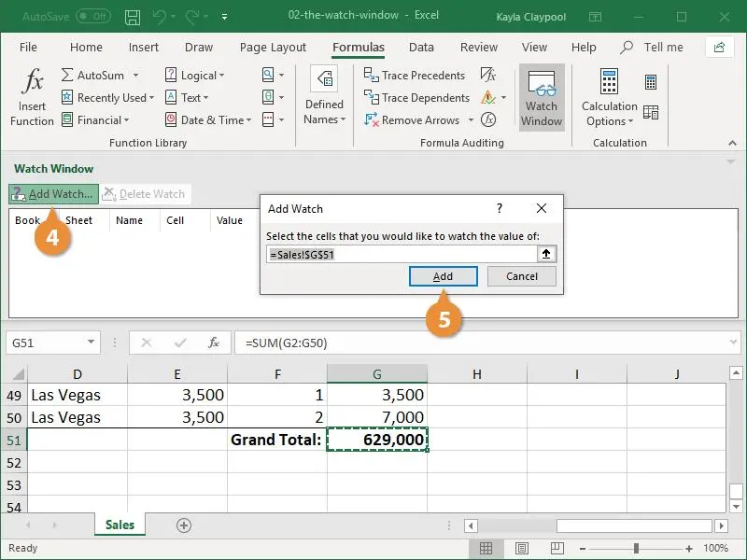Open Watch Window task pane options arrow

[730, 161]
